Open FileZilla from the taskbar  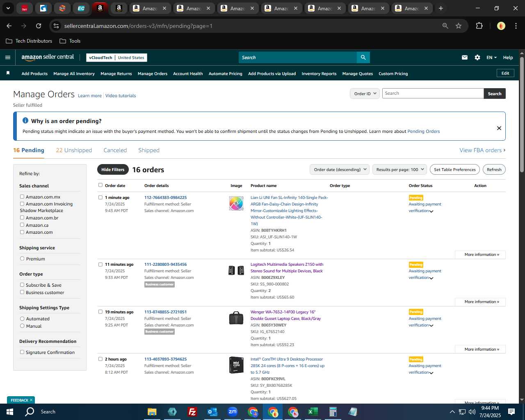192,412
